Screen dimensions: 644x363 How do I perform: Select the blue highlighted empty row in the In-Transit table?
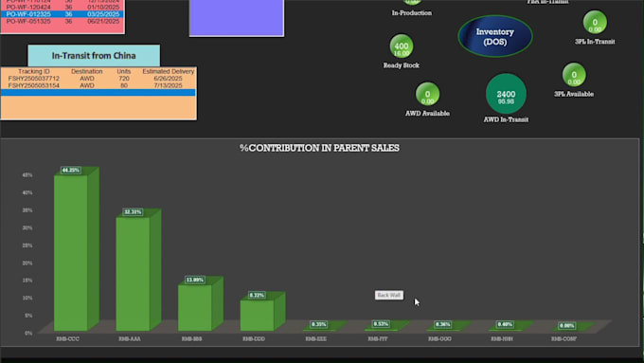(98, 93)
